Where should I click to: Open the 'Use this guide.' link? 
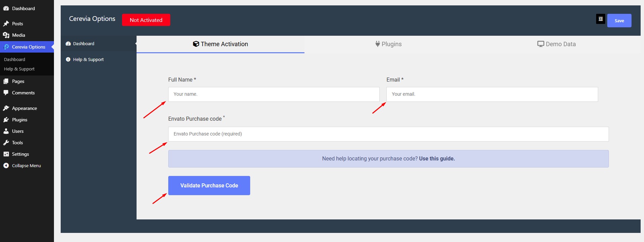(x=437, y=158)
